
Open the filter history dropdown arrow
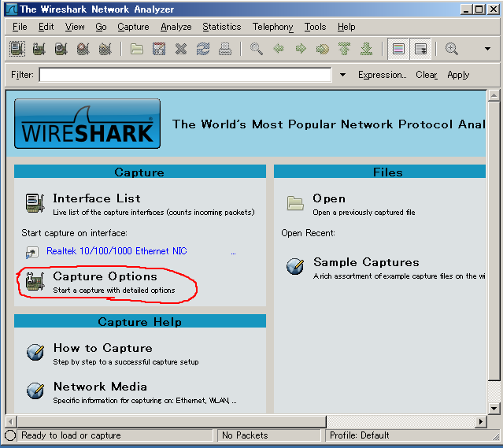coord(342,75)
